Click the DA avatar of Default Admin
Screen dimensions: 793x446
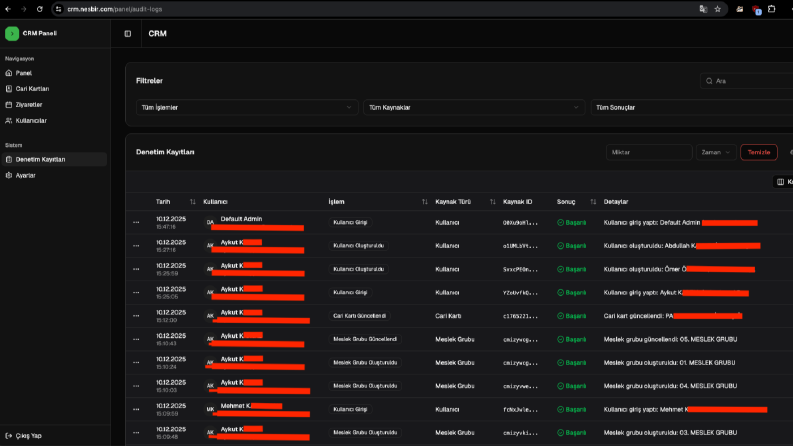point(210,222)
